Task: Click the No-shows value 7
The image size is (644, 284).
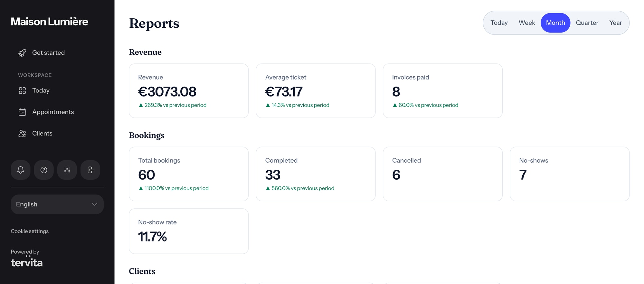Action: click(523, 175)
